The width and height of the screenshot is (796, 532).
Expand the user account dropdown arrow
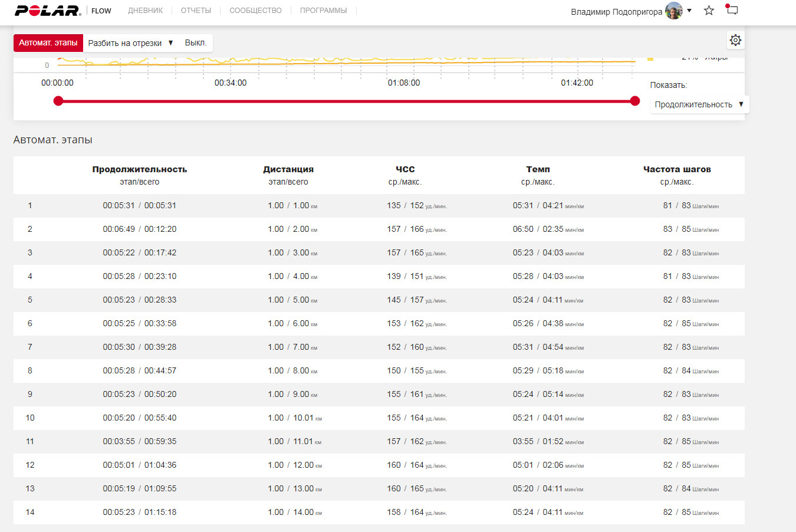point(689,11)
